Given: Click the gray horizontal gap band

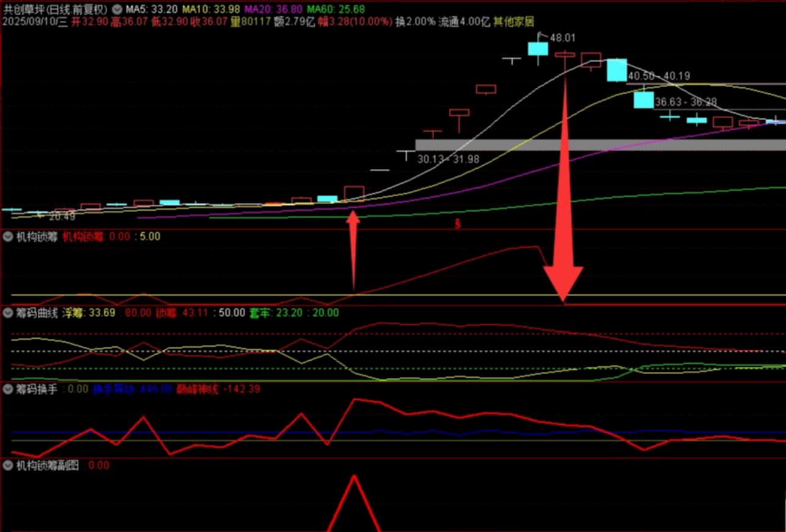Looking at the screenshot, I should (600, 144).
